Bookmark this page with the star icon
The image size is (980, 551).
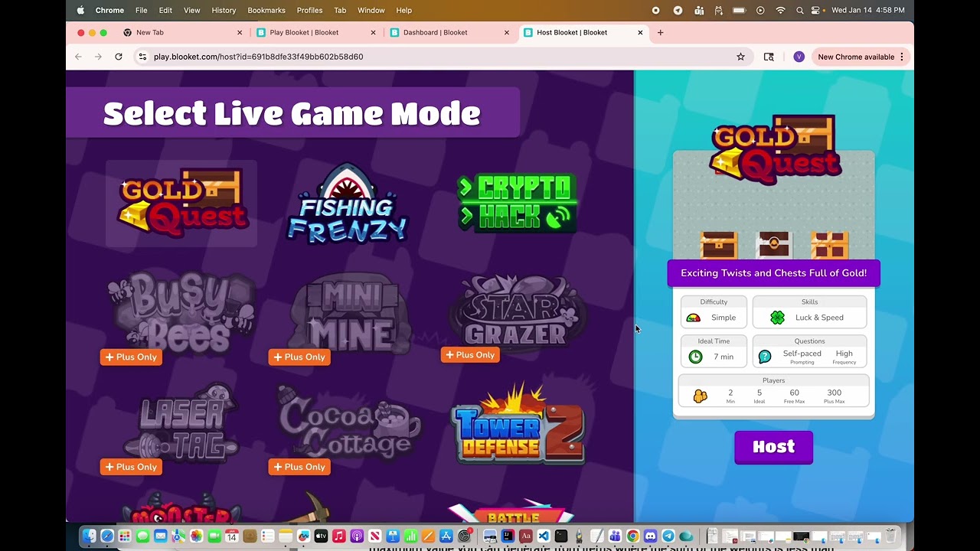(740, 57)
